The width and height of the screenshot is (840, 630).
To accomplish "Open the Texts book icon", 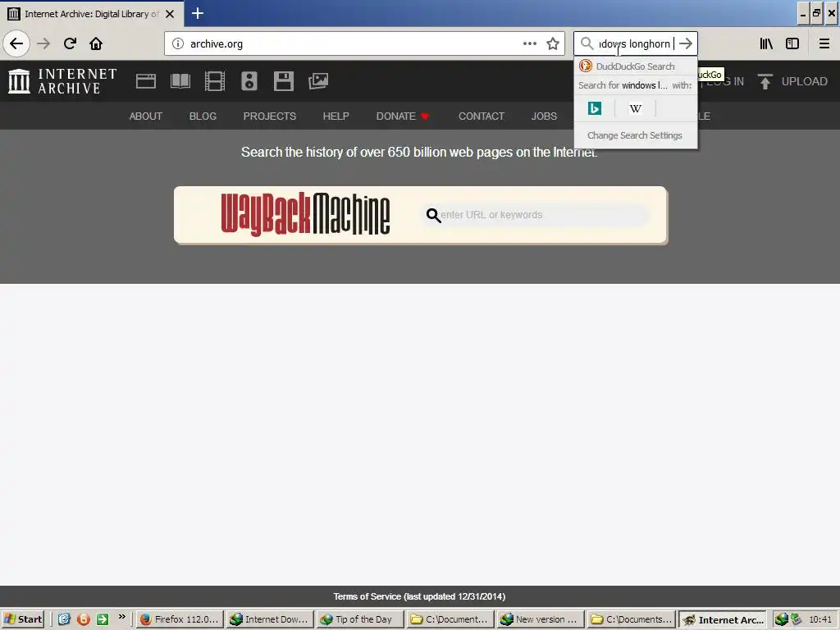I will (180, 81).
